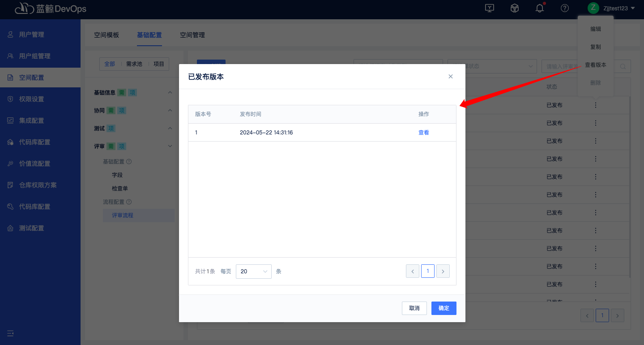Click the 确定 button
The height and width of the screenshot is (345, 644).
[x=444, y=308]
